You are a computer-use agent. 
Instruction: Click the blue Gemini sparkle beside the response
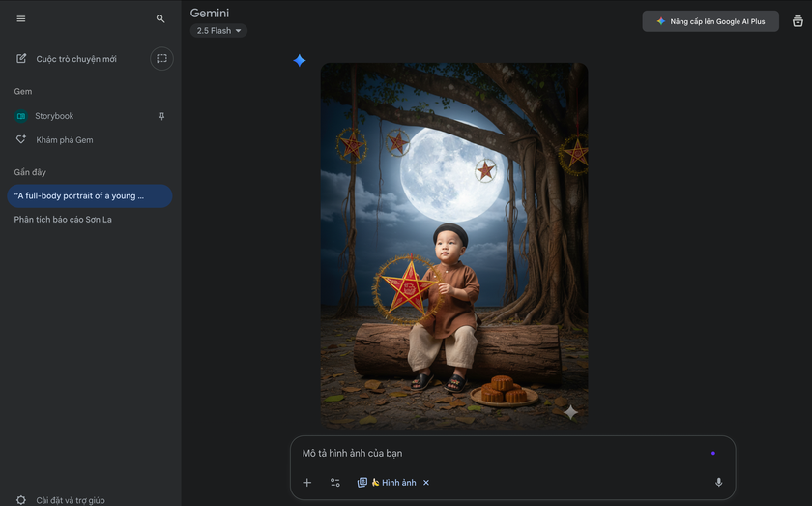point(300,61)
